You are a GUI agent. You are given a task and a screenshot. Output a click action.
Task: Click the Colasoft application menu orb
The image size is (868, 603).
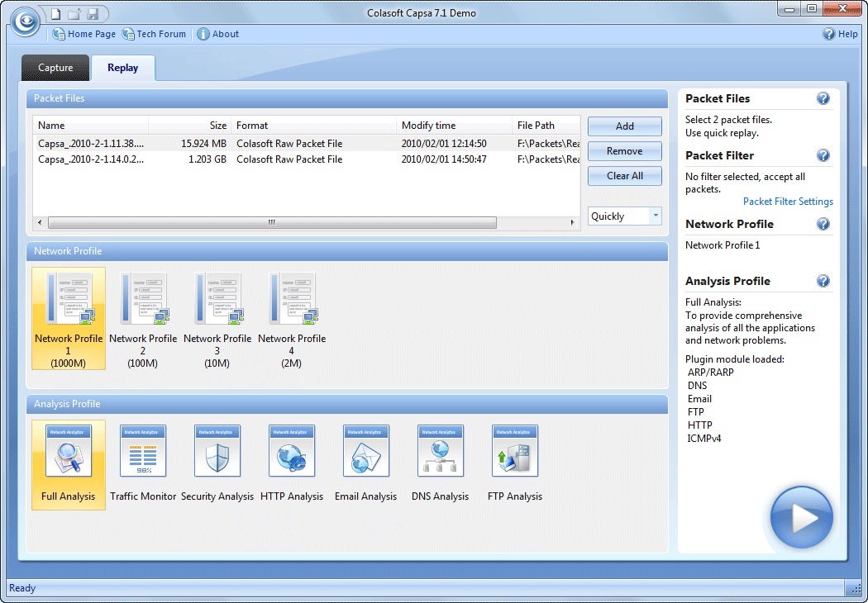[x=26, y=22]
